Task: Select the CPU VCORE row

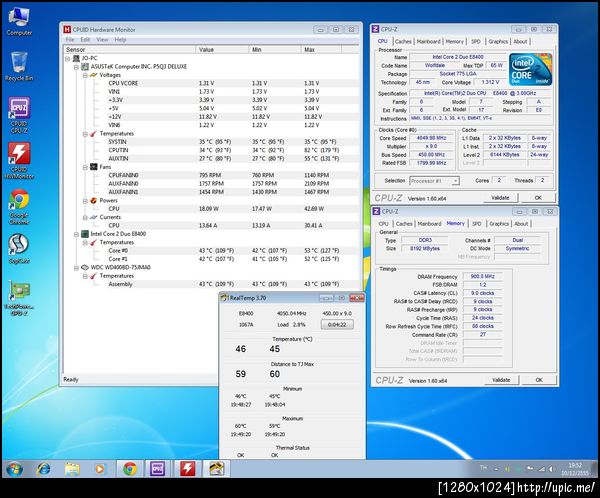Action: tap(211, 83)
